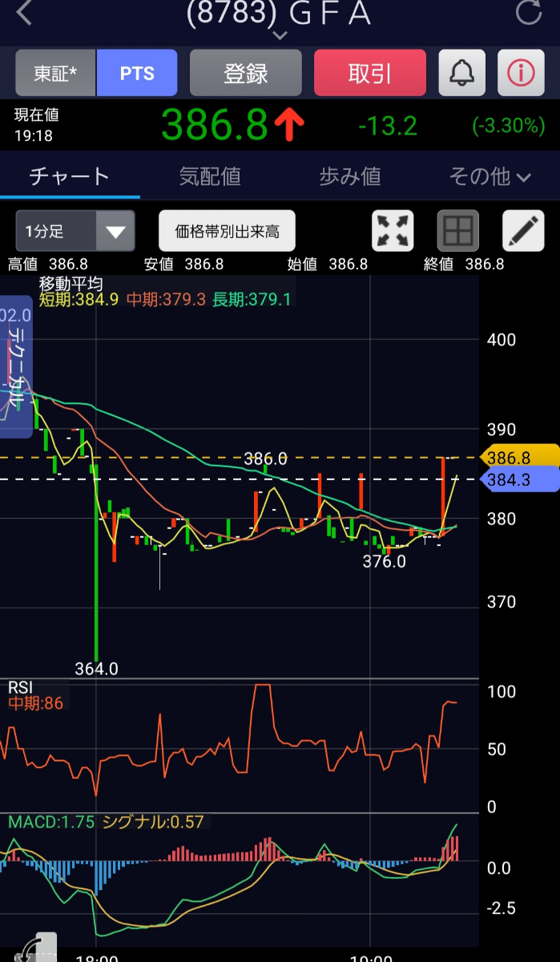The image size is (560, 962).
Task: Open the red info icon
Action: point(521,73)
